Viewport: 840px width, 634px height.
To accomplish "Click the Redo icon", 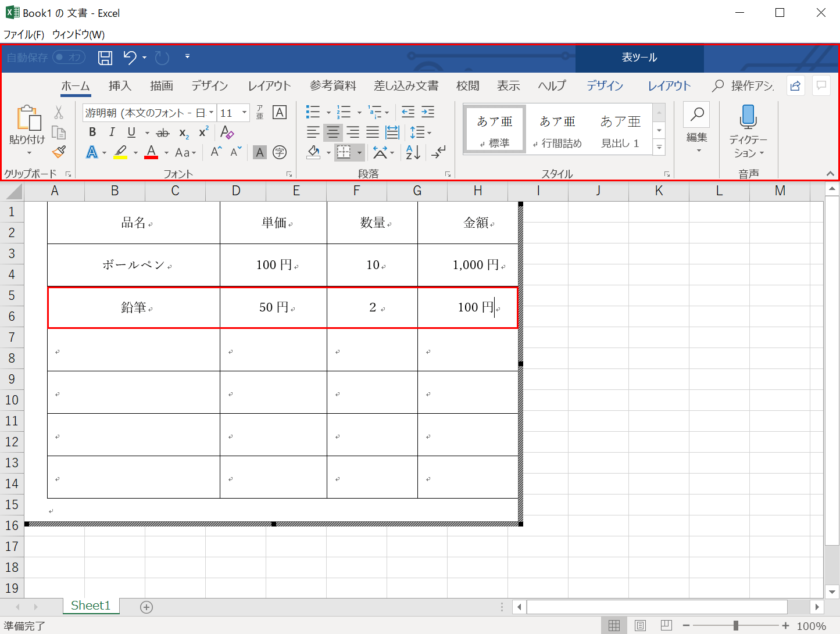I will [x=162, y=58].
